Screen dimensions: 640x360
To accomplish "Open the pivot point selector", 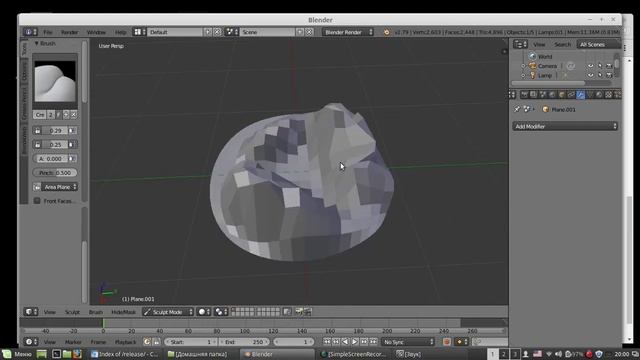I will click(221, 312).
